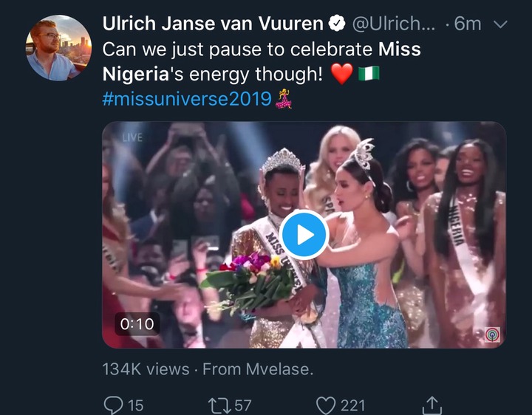Click the broadcaster logo in video corner
The height and width of the screenshot is (415, 532).
pos(491,334)
